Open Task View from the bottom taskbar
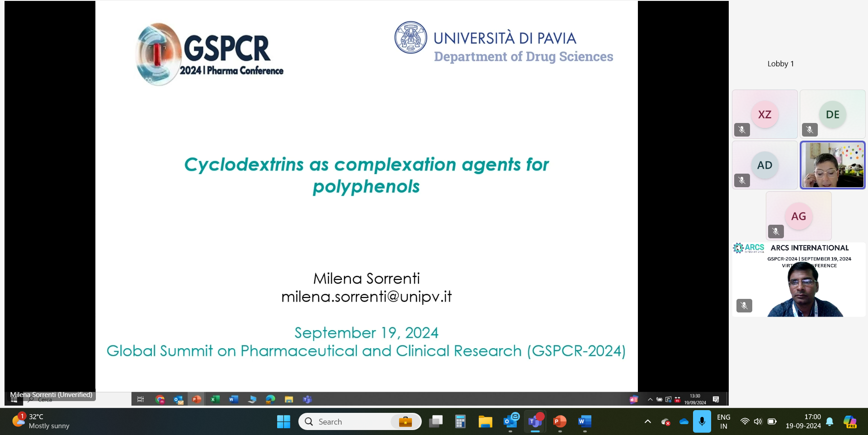 coord(436,421)
